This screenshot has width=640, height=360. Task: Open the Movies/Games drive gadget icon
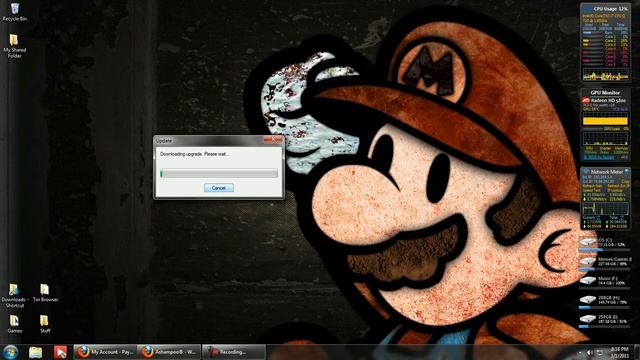588,261
